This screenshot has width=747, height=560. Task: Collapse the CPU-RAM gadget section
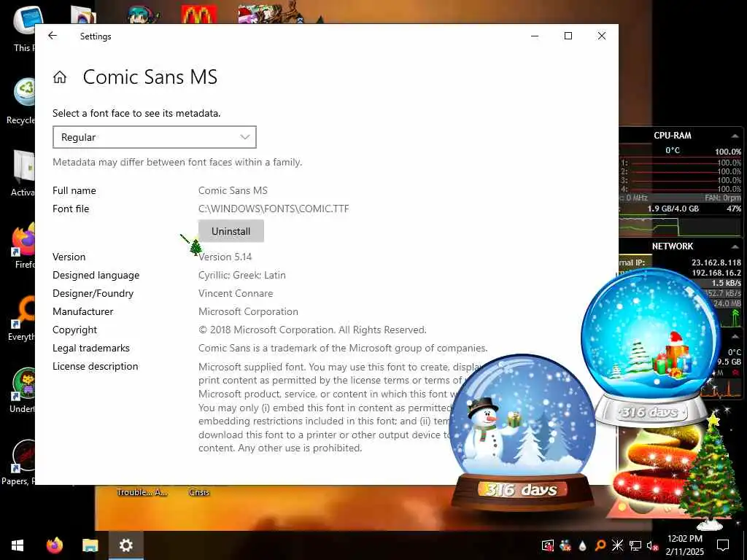tap(735, 136)
